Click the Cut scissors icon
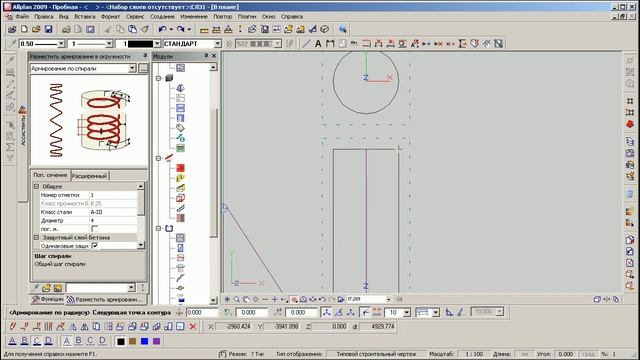This screenshot has width=640, height=360. [x=108, y=29]
